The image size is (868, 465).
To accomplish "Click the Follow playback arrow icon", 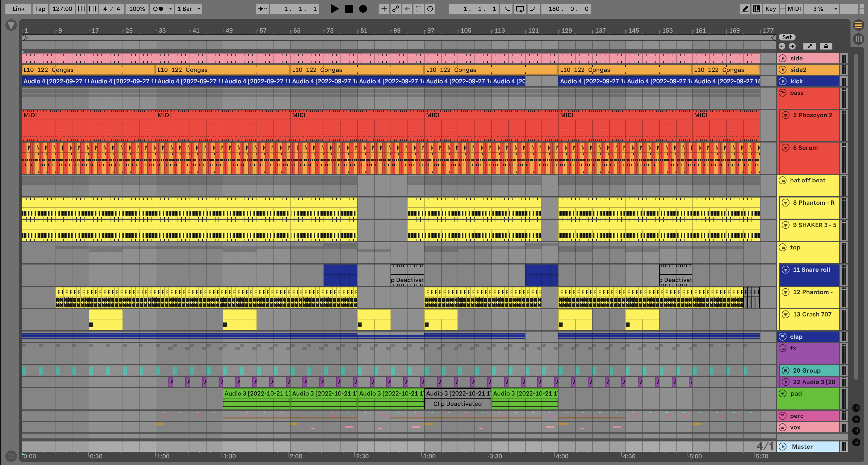I will [x=262, y=9].
